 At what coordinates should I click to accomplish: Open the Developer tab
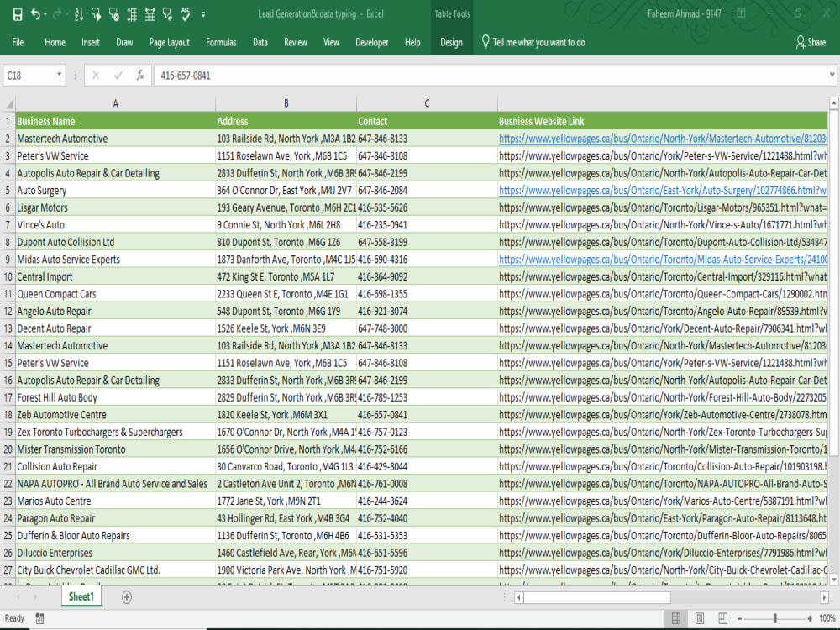pos(372,42)
